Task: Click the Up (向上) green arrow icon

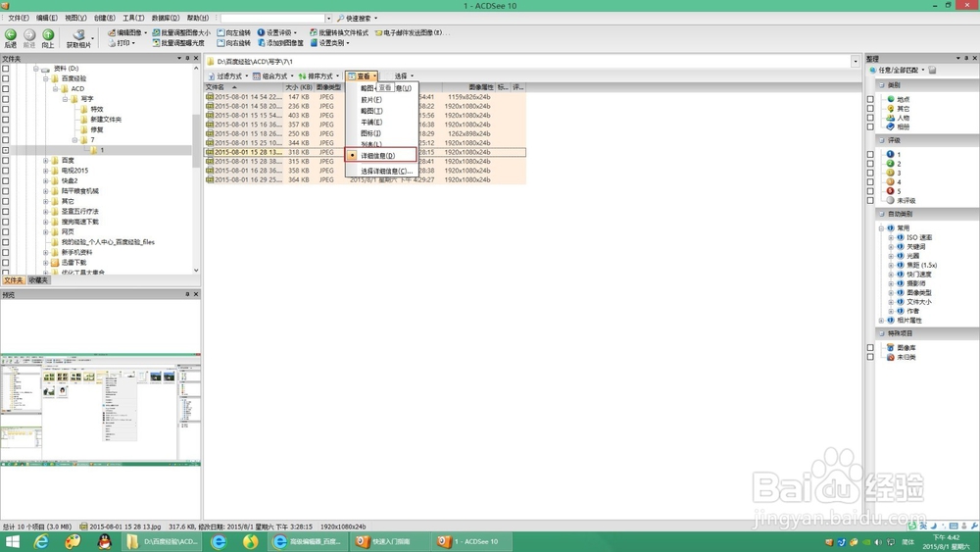Action: click(x=48, y=35)
